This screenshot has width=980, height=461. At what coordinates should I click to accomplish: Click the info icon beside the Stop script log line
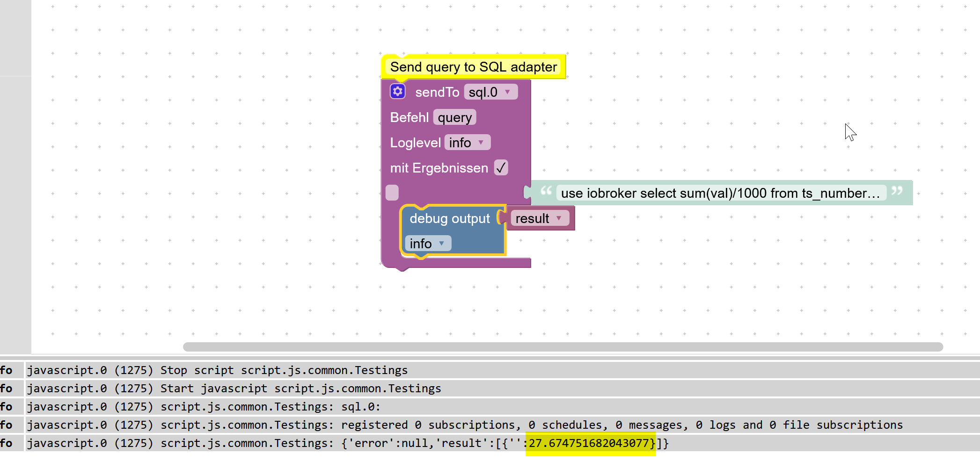[6, 370]
